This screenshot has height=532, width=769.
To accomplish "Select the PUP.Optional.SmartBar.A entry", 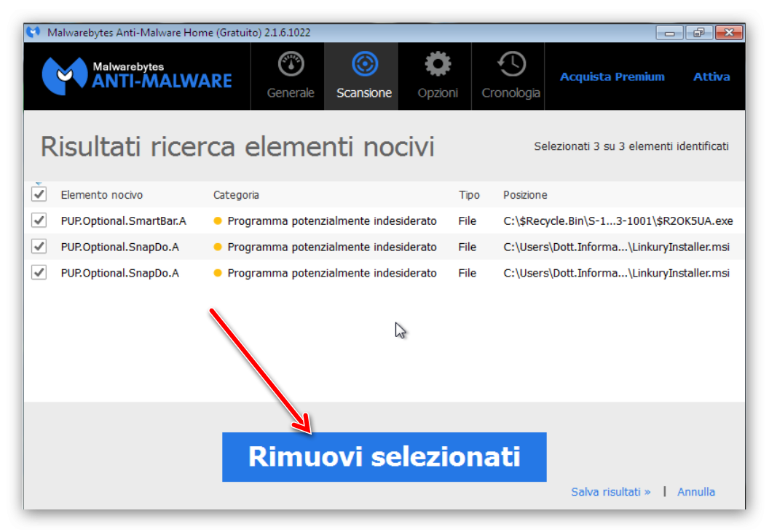I will tap(124, 221).
